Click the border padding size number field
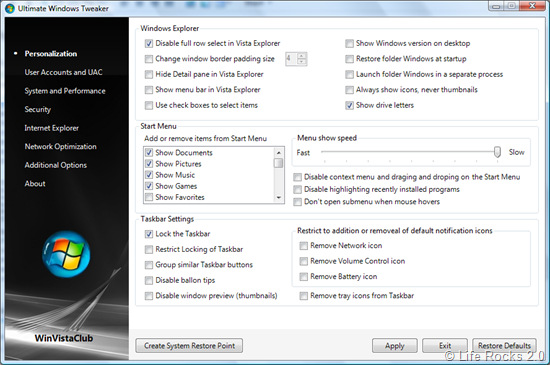This screenshot has height=365, width=550. [291, 59]
